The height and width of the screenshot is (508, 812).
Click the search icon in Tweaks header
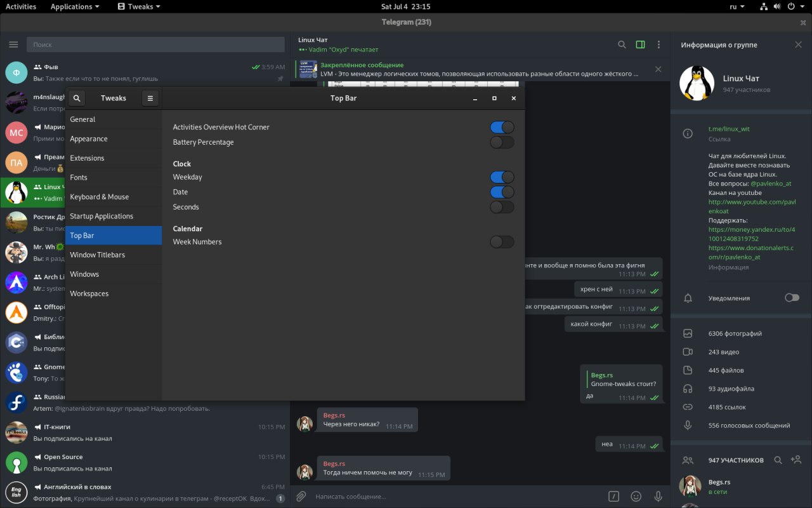(x=77, y=98)
